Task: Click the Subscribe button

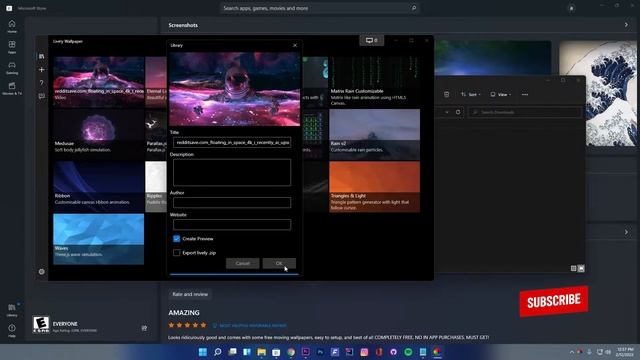Action: coord(554,301)
